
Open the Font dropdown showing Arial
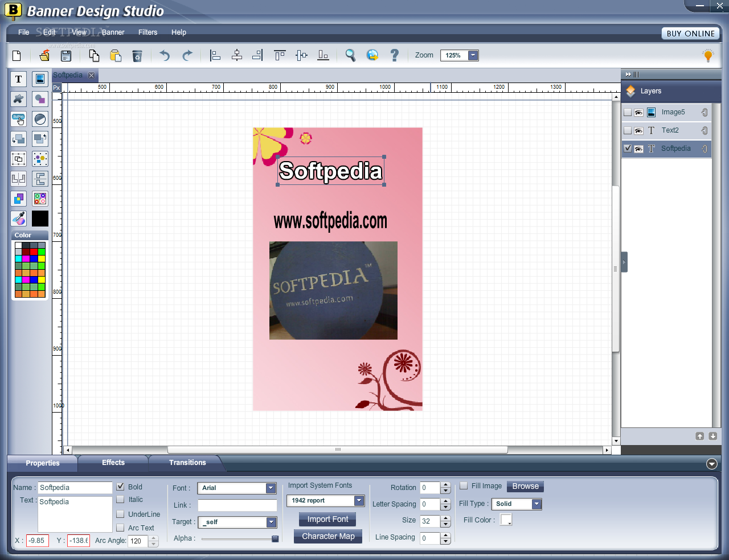(271, 488)
